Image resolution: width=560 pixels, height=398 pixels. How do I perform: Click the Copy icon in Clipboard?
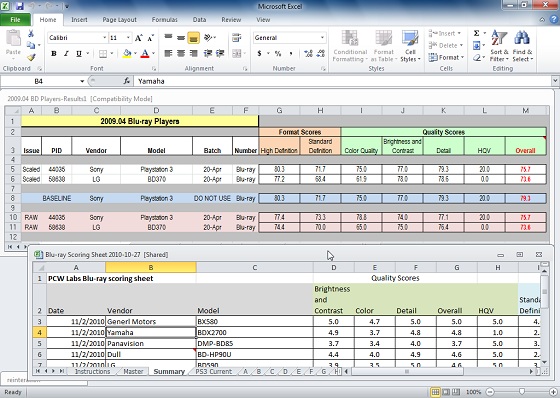coord(31,45)
